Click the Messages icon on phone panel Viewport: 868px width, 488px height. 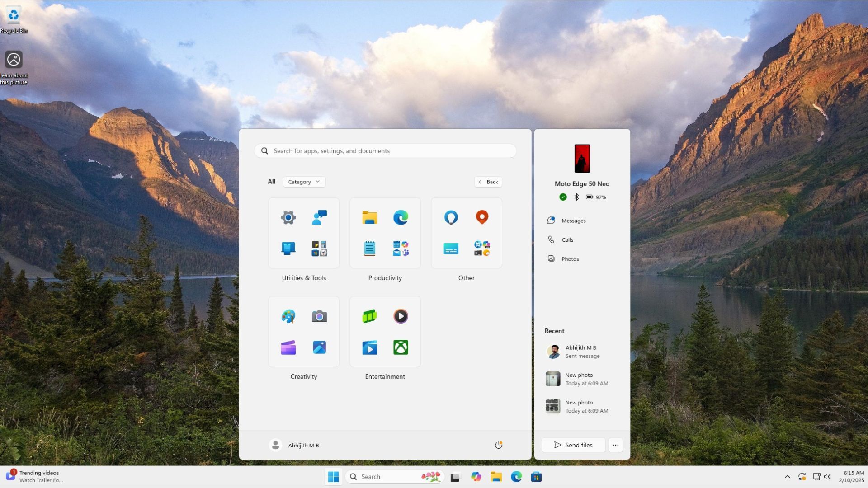[x=550, y=220]
